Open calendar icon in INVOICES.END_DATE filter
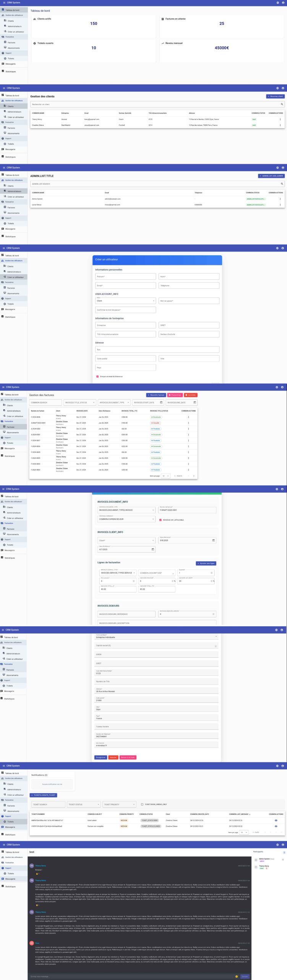The height and width of the screenshot is (980, 287). pos(195,402)
